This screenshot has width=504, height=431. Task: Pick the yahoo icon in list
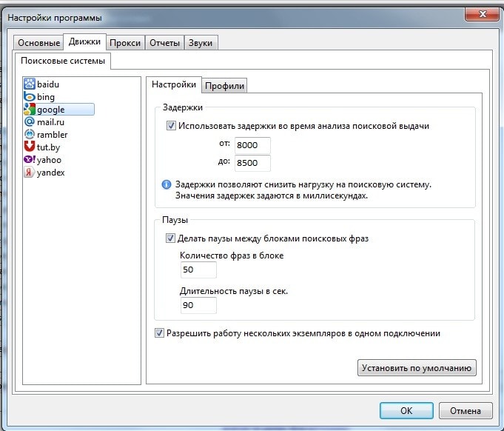[30, 160]
